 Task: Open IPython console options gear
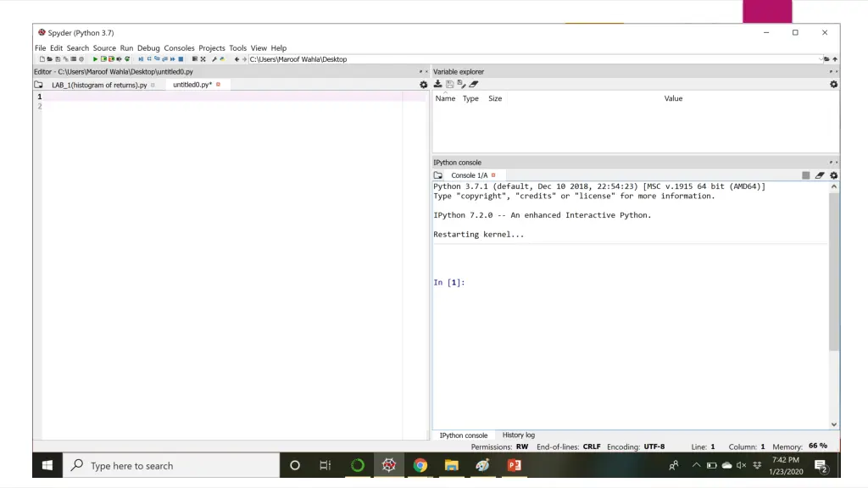point(834,175)
